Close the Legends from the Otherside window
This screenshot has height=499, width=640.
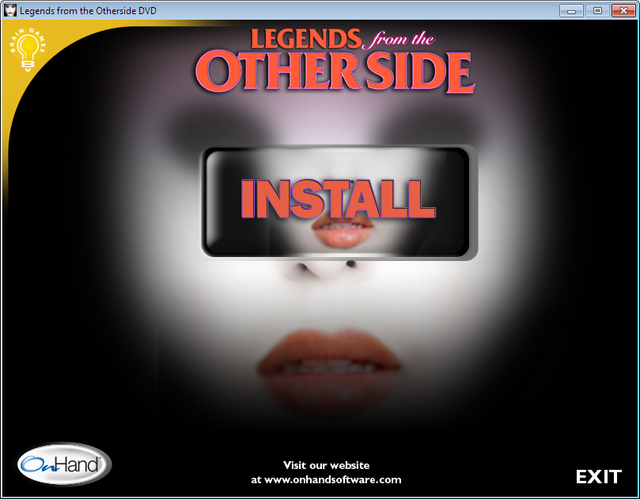[x=623, y=11]
